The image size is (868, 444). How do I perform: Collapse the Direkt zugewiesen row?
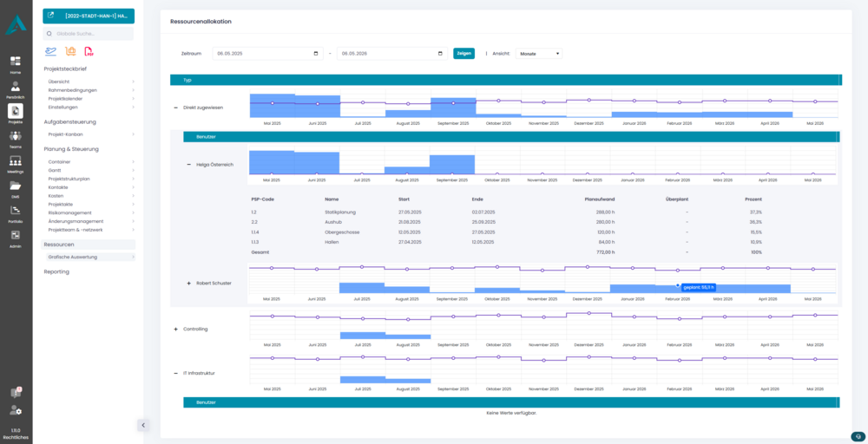click(176, 108)
